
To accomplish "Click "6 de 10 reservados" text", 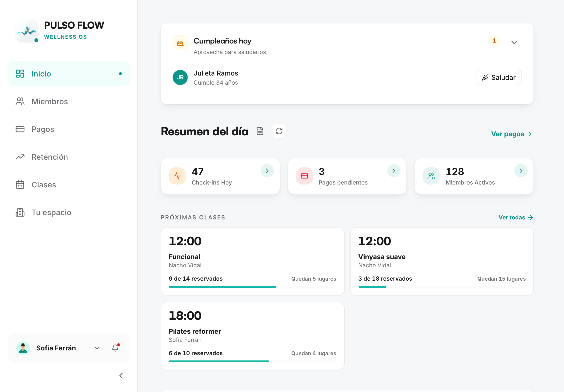I will [x=196, y=353].
